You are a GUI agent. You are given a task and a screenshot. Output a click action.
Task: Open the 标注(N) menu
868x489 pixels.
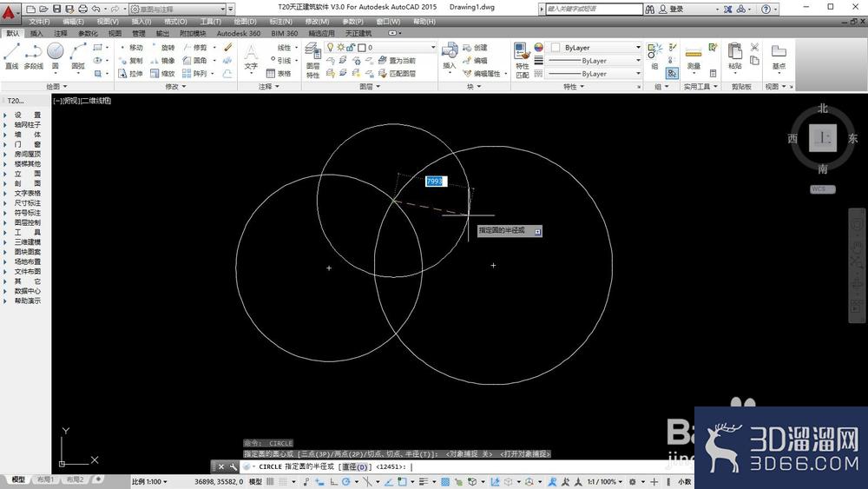coord(280,22)
